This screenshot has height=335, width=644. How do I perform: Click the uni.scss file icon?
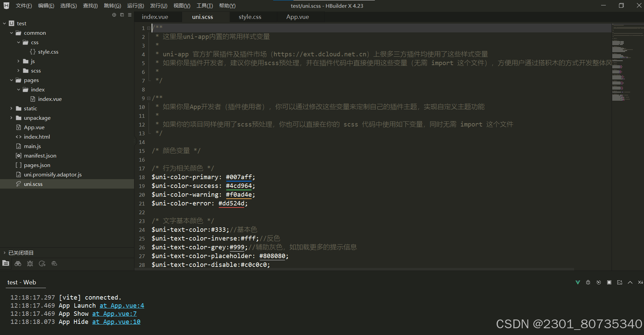pos(19,184)
